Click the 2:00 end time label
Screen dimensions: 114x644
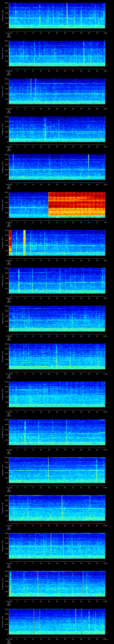(105, 33)
